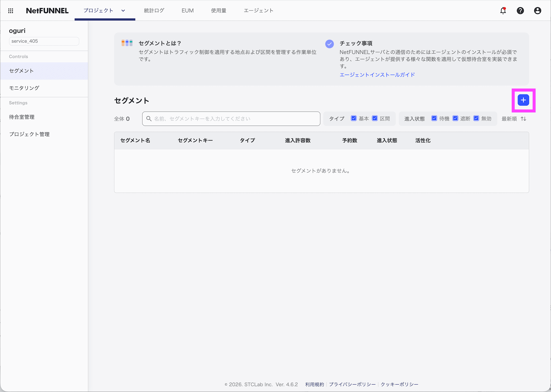Screen dimensions: 551x392
Task: Click the highlighted plus button to add a segment
Action: pyautogui.click(x=523, y=100)
